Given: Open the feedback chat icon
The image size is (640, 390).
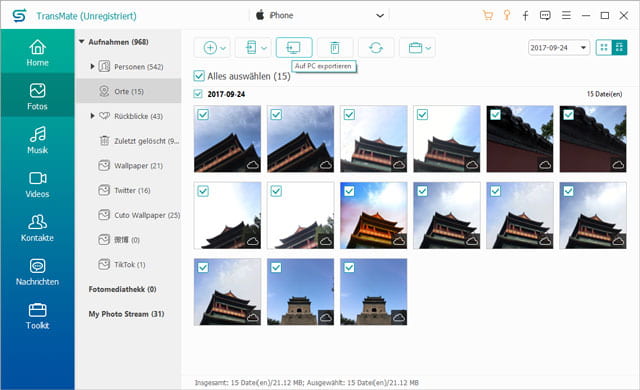Looking at the screenshot, I should [x=545, y=16].
